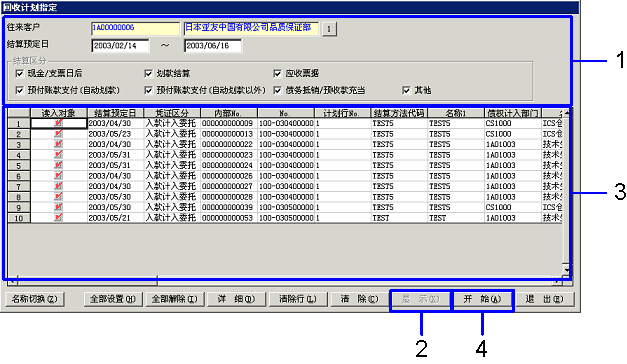Click the 结算方法代码 column header
Image resolution: width=627 pixels, height=364 pixels.
coord(399,113)
